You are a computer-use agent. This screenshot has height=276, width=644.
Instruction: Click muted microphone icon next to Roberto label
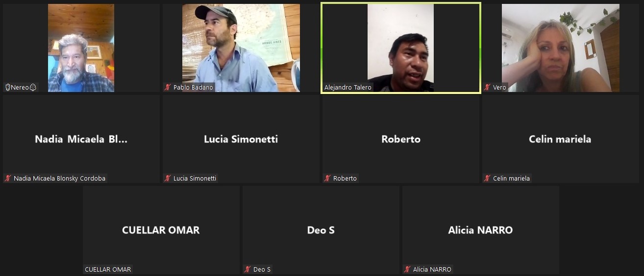pyautogui.click(x=327, y=179)
